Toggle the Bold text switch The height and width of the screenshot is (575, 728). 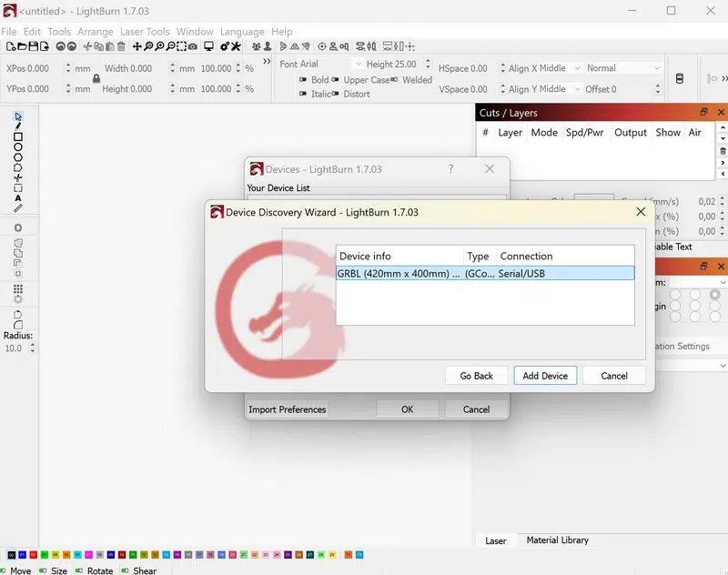[303, 80]
